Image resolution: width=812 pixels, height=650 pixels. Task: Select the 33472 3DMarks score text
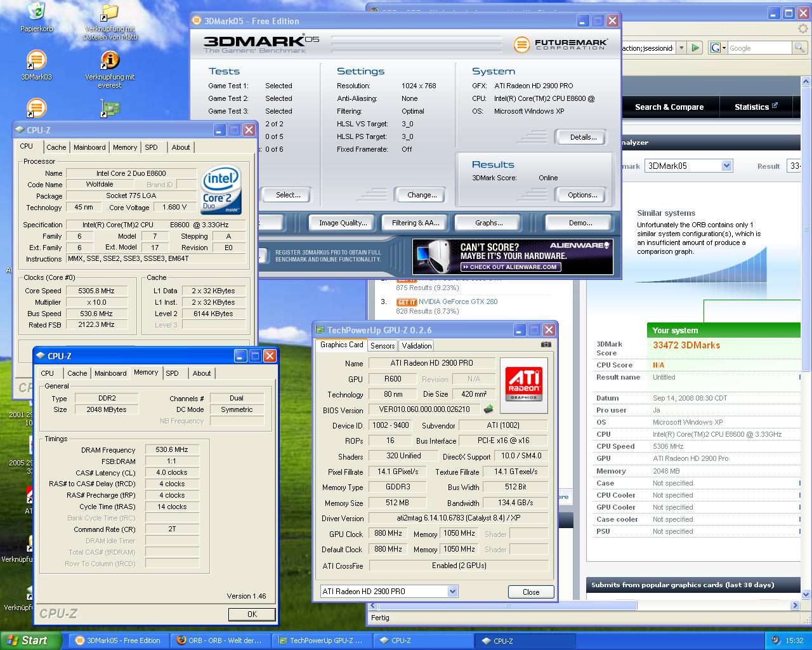pyautogui.click(x=686, y=345)
